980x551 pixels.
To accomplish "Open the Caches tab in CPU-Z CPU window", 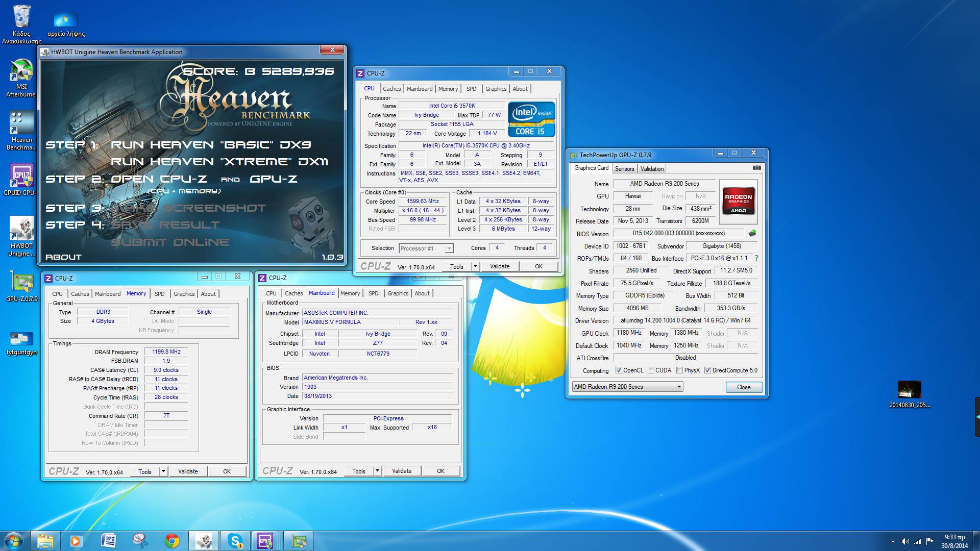I will (x=391, y=89).
